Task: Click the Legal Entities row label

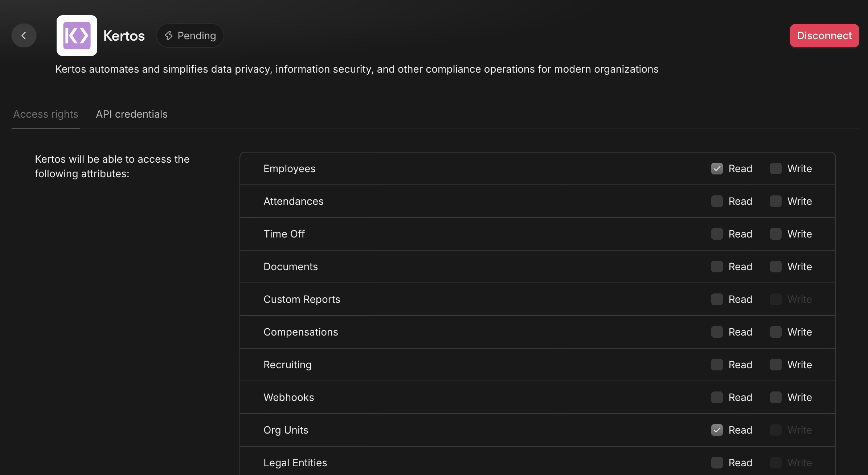Action: coord(295,463)
